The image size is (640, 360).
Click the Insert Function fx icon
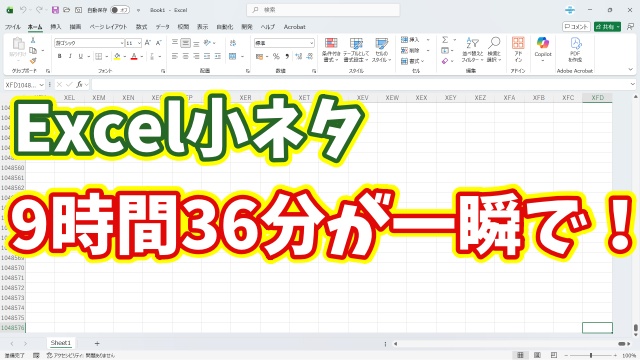pyautogui.click(x=79, y=84)
